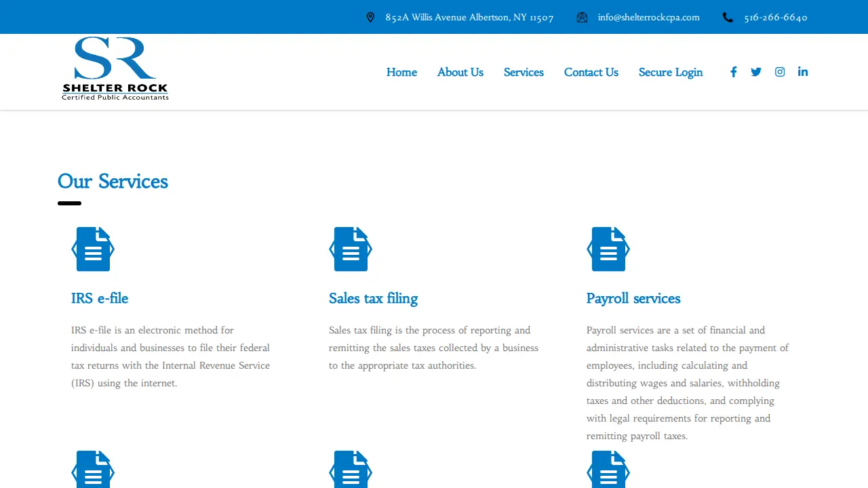Open the Twitter social icon
The image size is (868, 488).
[x=756, y=72]
